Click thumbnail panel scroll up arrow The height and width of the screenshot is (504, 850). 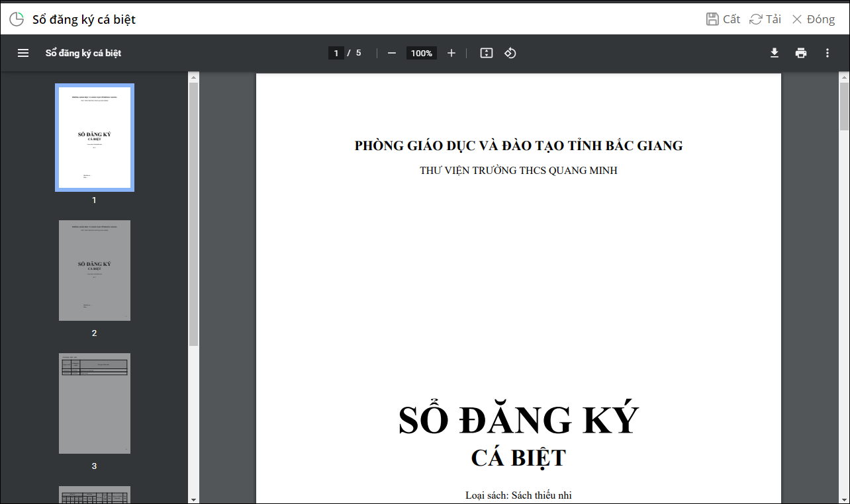(193, 77)
